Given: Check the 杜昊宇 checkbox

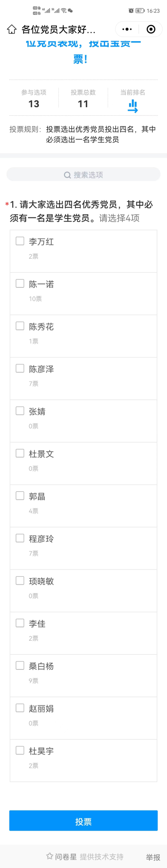Looking at the screenshot, I should coord(20,750).
